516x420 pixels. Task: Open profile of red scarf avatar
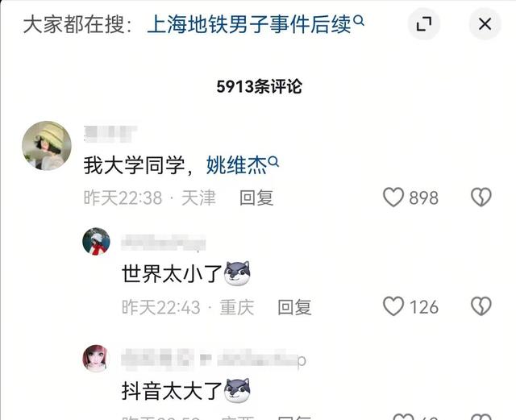click(96, 242)
